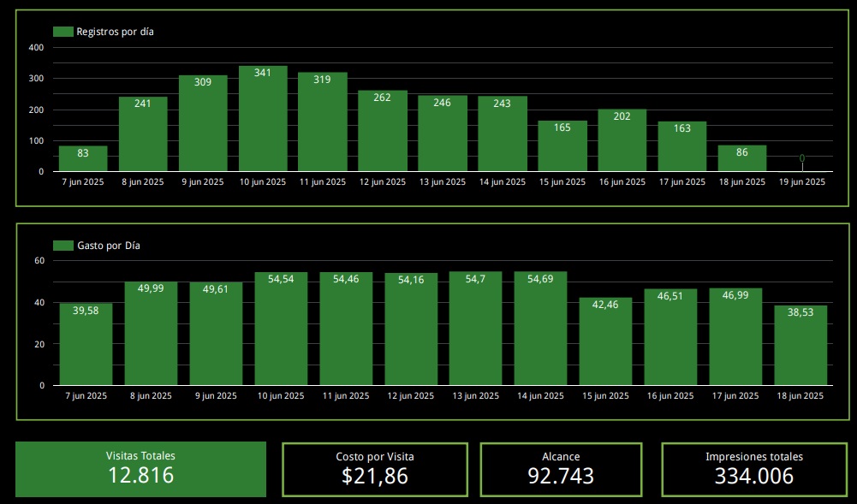
Task: Click the Visitas Totales 12.816 scorecard
Action: coord(140,469)
